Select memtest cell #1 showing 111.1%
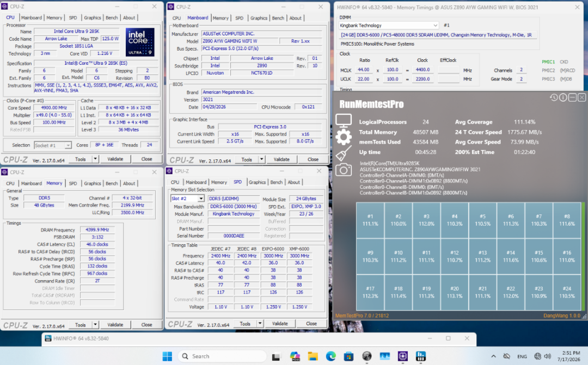 pyautogui.click(x=370, y=220)
